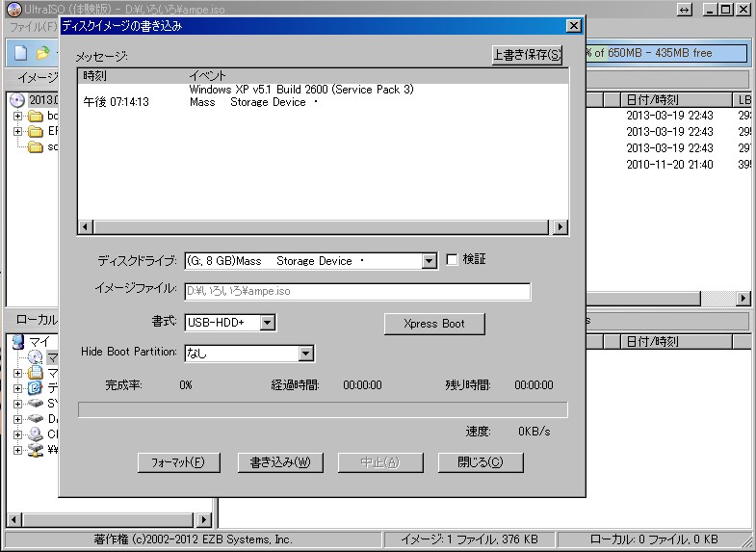Click the 日付/時刻 column header in local list
The image size is (756, 552).
coord(676,342)
